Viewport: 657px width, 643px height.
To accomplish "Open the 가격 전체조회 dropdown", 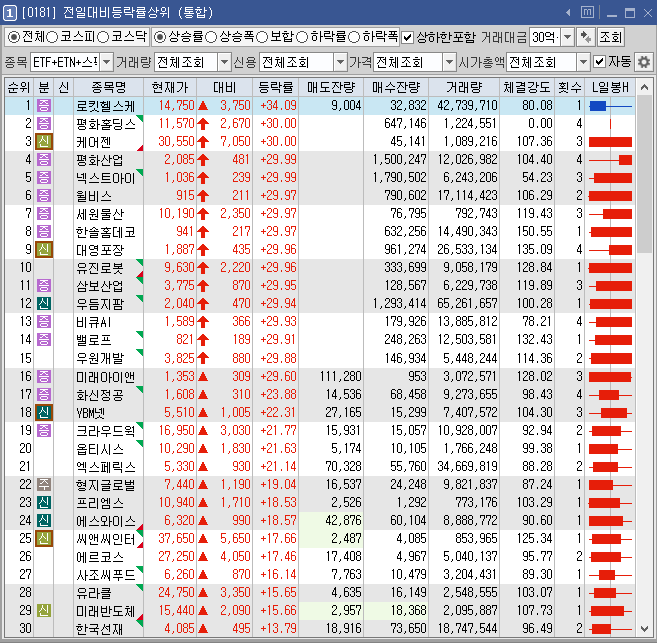I will (x=449, y=62).
